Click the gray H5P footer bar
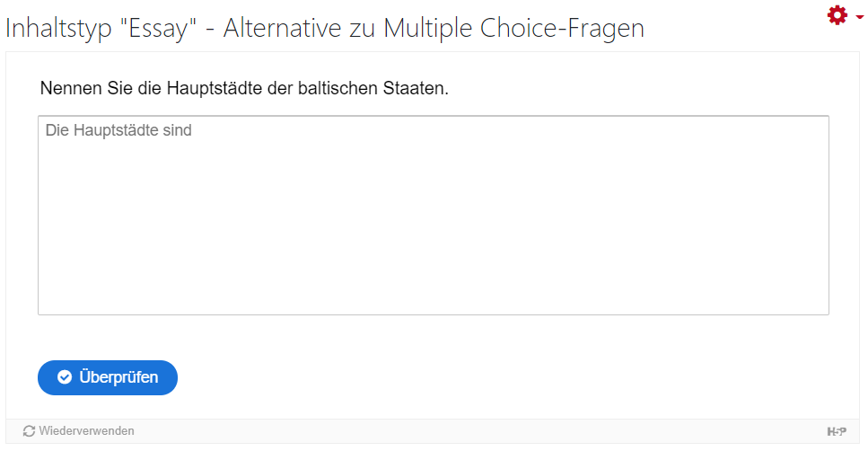 [x=433, y=431]
